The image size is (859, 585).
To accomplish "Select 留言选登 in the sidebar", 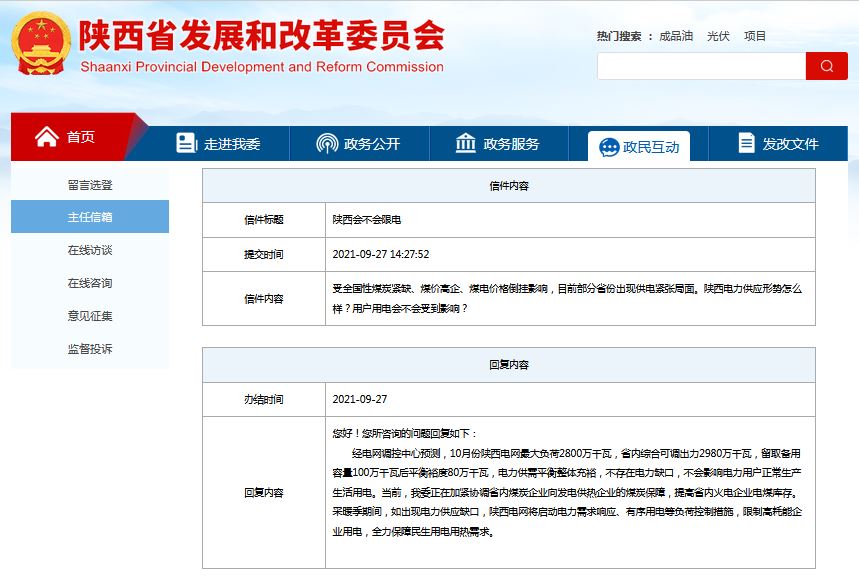I will (90, 185).
